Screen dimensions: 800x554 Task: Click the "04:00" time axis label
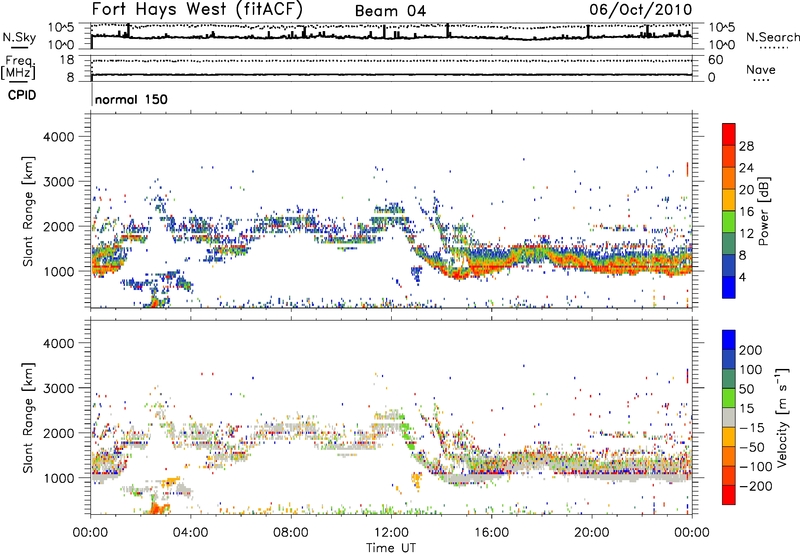coord(191,533)
